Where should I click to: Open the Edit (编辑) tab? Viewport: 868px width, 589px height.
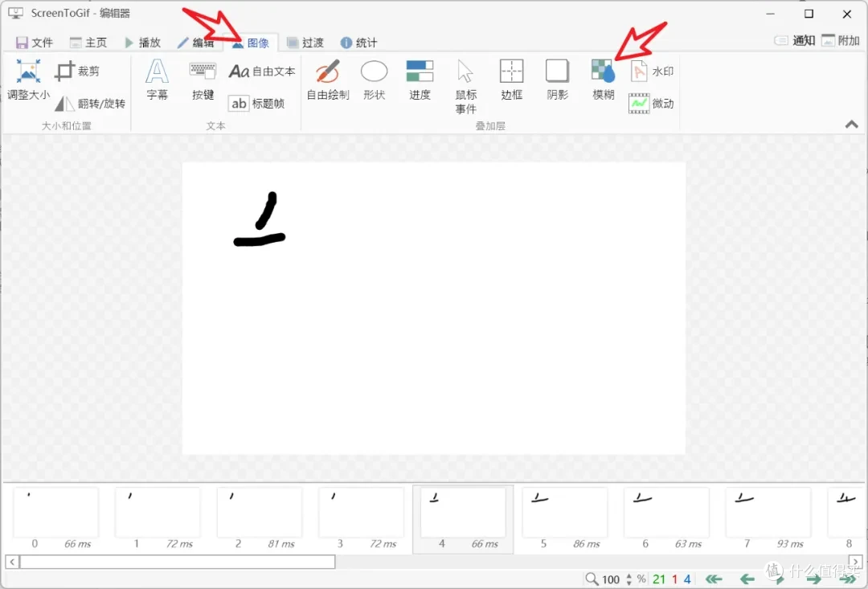click(195, 43)
